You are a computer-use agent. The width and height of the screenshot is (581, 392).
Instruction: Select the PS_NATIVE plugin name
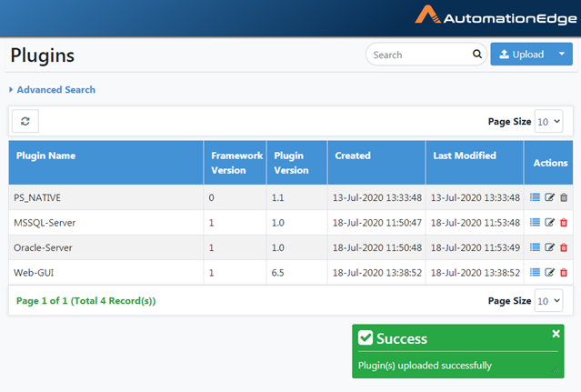tap(37, 197)
